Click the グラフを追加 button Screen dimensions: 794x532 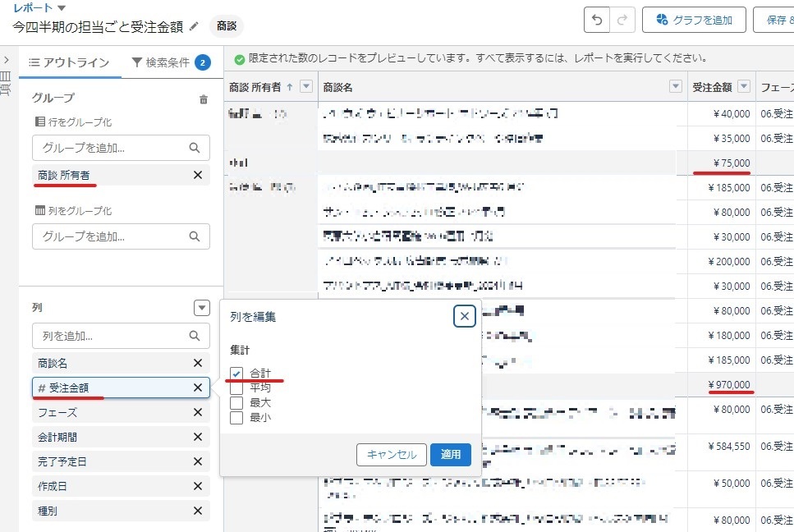[694, 20]
